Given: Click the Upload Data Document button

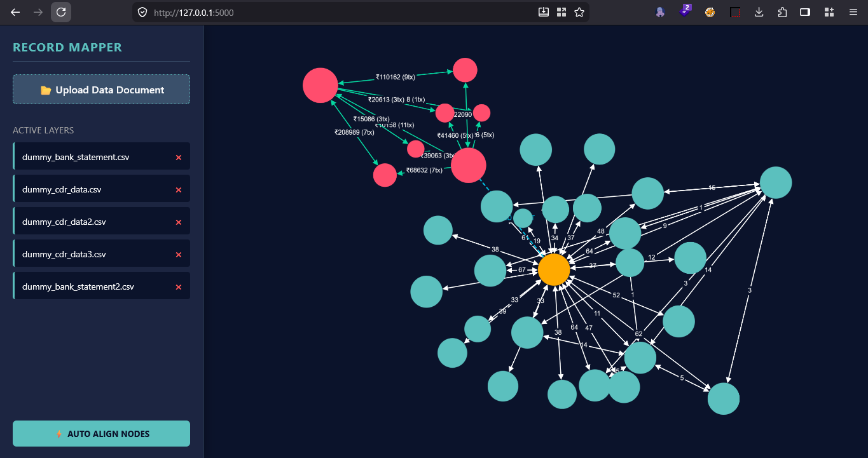Looking at the screenshot, I should pos(101,90).
